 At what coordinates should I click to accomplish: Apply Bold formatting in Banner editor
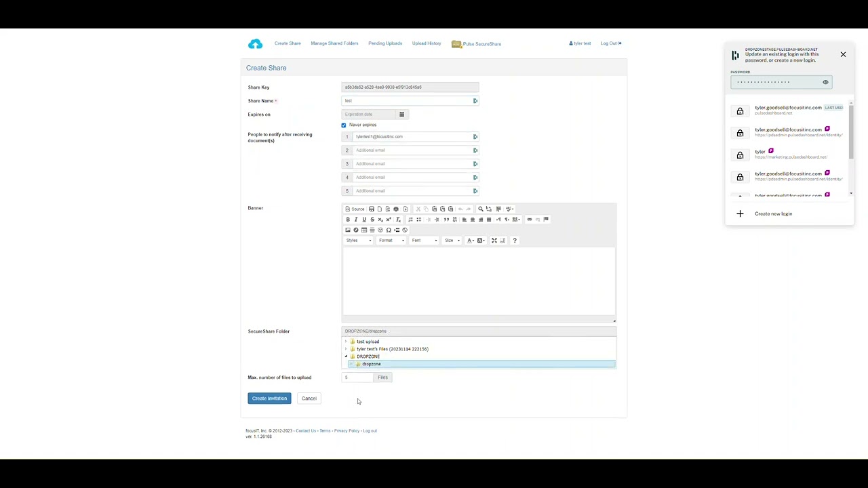click(x=348, y=220)
